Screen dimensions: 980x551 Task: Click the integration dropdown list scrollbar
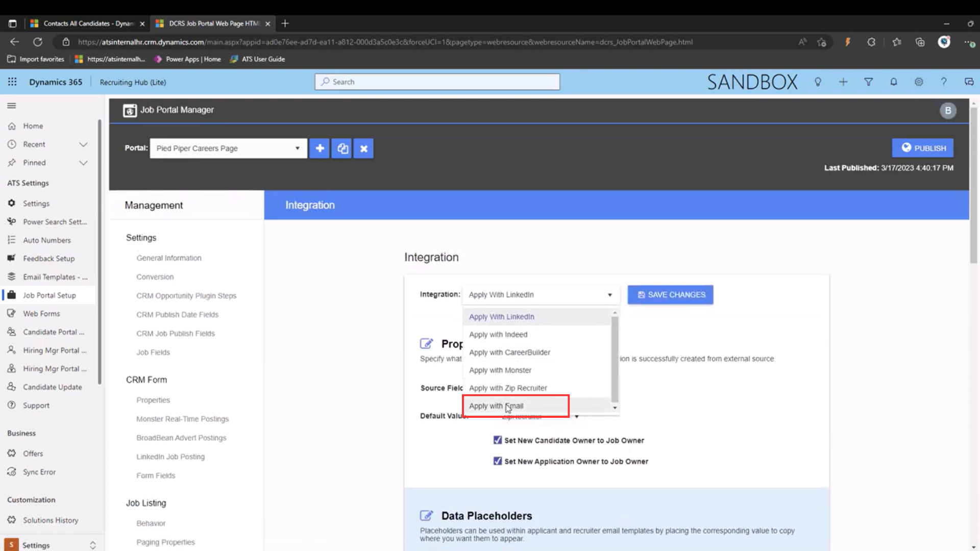click(615, 359)
